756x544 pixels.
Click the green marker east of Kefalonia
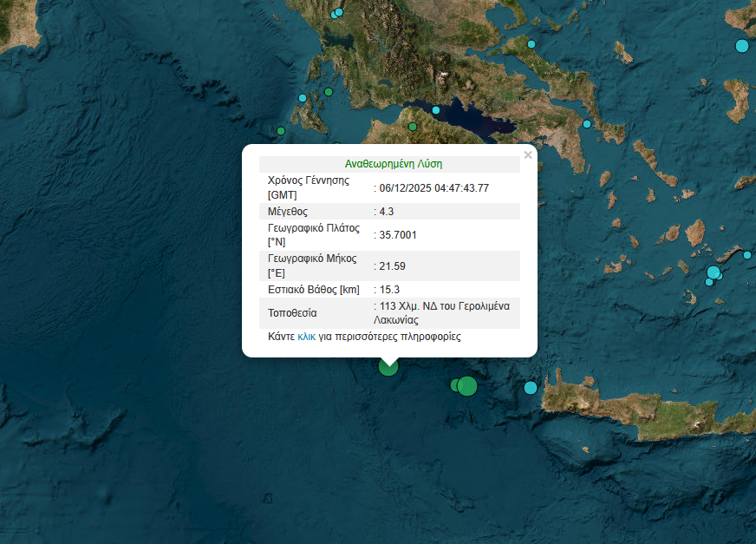(329, 92)
